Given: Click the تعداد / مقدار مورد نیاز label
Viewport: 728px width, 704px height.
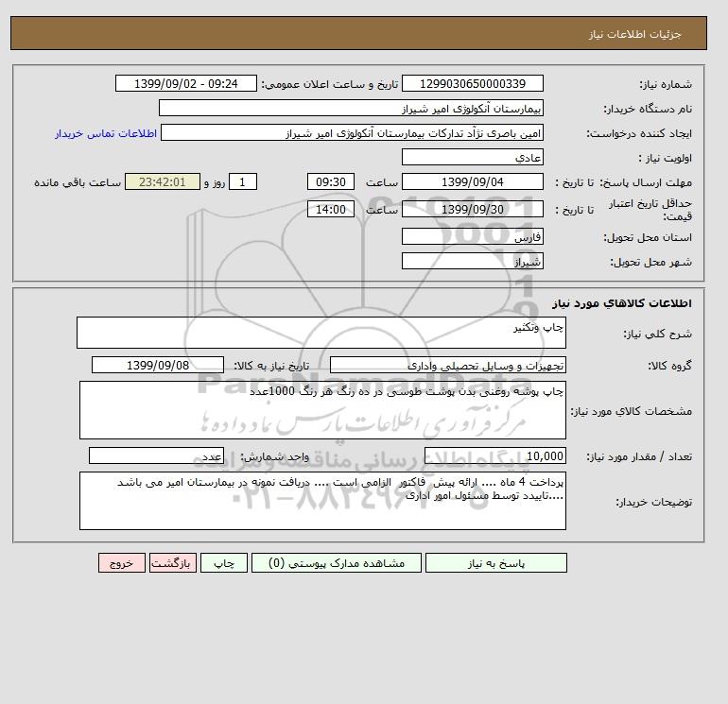Looking at the screenshot, I should 639,457.
